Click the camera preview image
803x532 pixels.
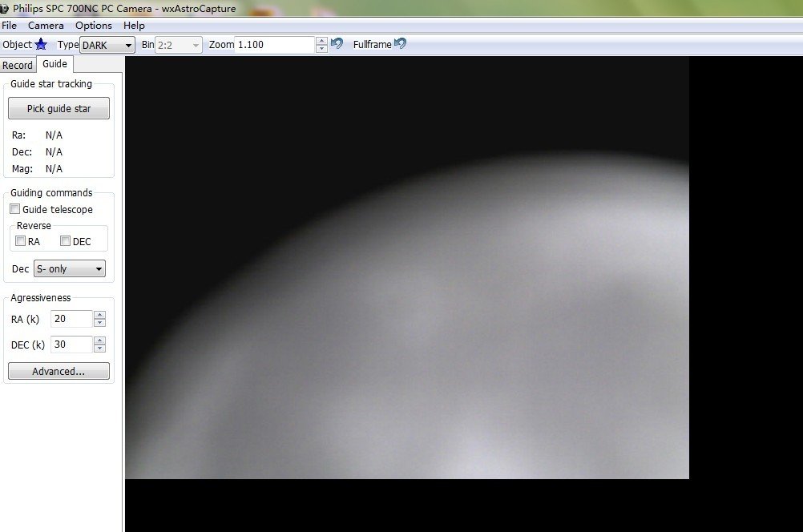[407, 268]
